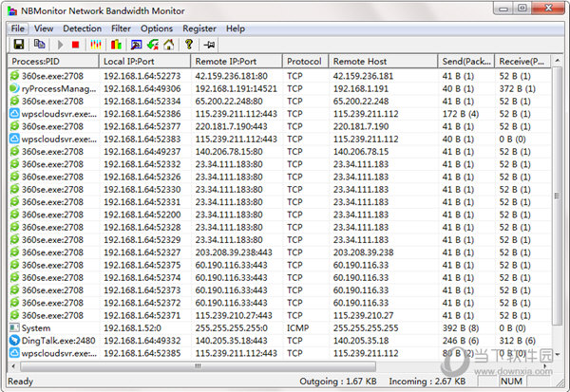Click the magnifier search window icon
This screenshot has width=570, height=392.
tap(136, 45)
